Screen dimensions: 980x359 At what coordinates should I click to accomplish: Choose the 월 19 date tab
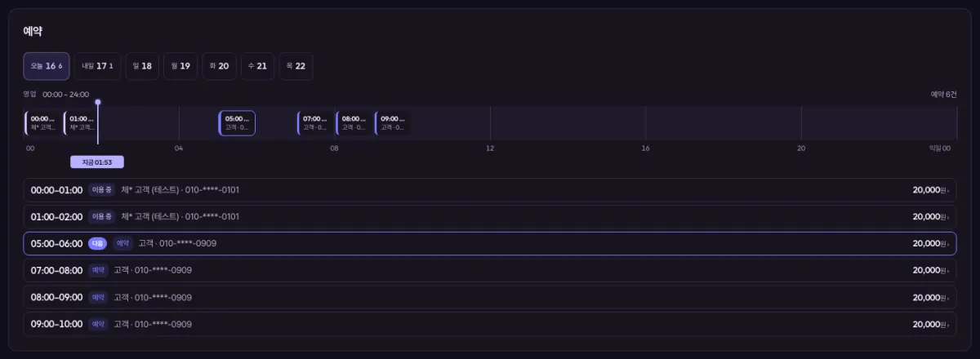(x=180, y=66)
